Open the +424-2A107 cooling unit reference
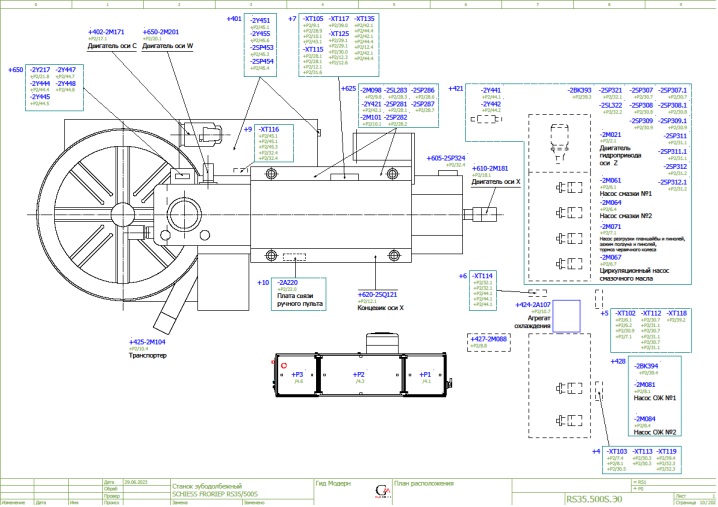 pyautogui.click(x=532, y=304)
